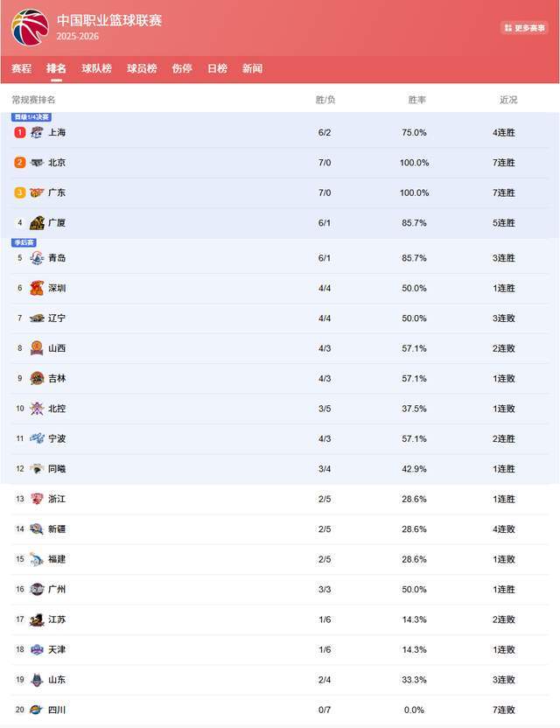This screenshot has height=728, width=560.
Task: Click the Shenzhen team logo
Action: [x=37, y=288]
